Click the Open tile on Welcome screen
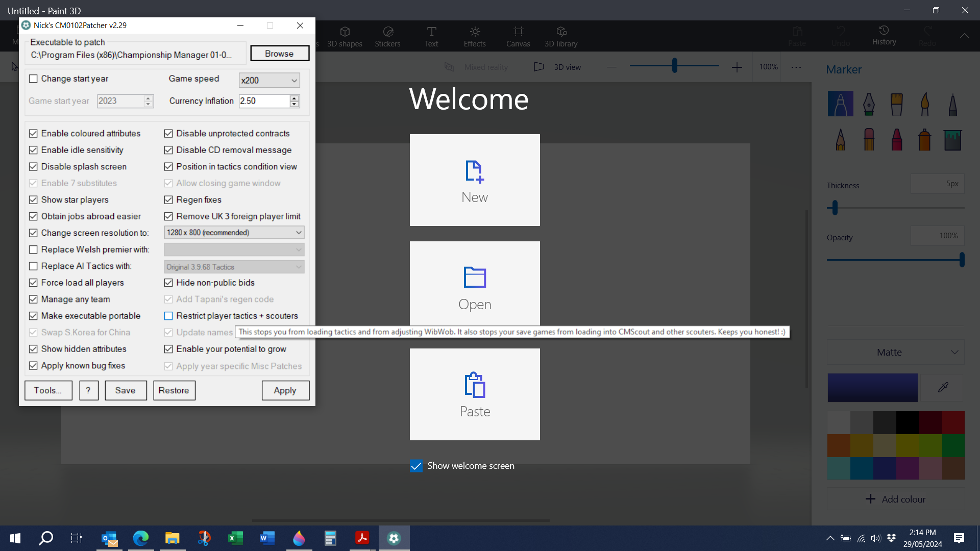This screenshot has height=551, width=980. click(x=475, y=284)
